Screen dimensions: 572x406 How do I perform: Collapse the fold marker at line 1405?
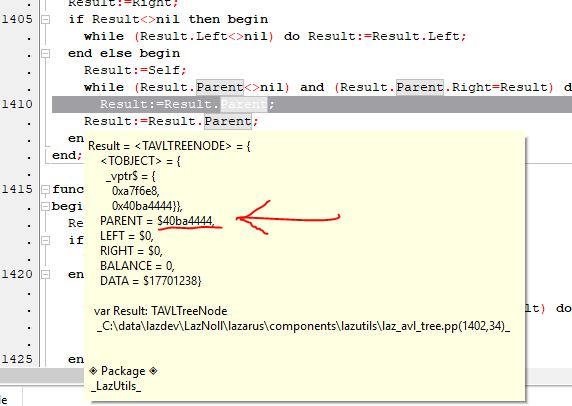point(45,19)
